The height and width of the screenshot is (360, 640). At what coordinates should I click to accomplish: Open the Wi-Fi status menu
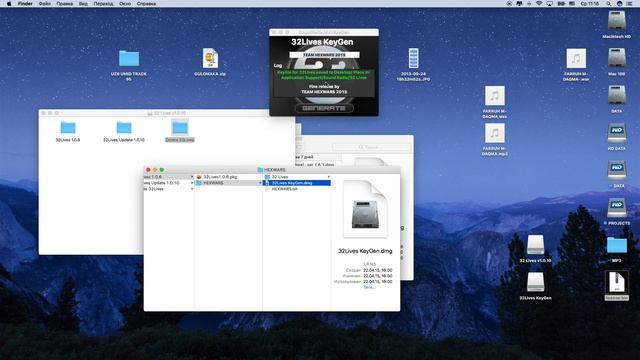(x=539, y=4)
